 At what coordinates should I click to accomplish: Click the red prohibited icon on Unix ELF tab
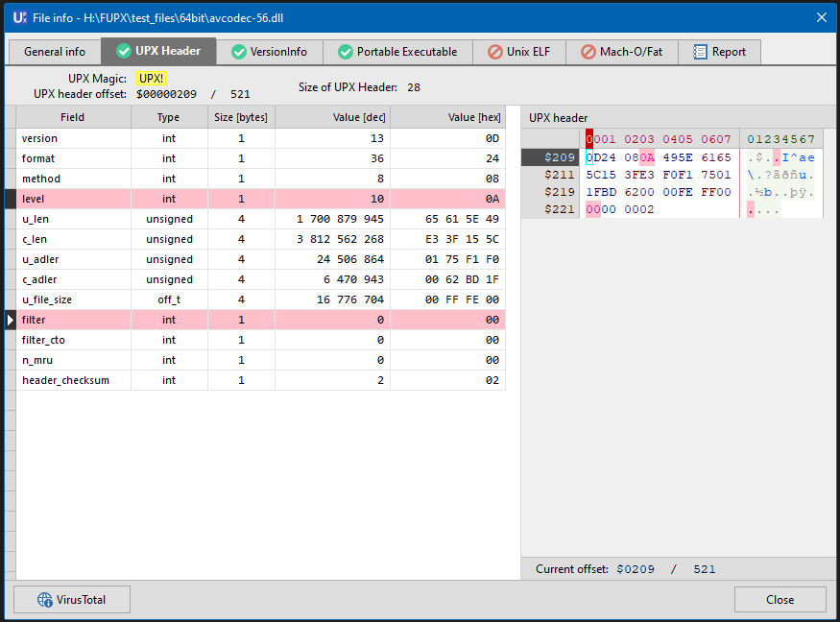tap(495, 52)
